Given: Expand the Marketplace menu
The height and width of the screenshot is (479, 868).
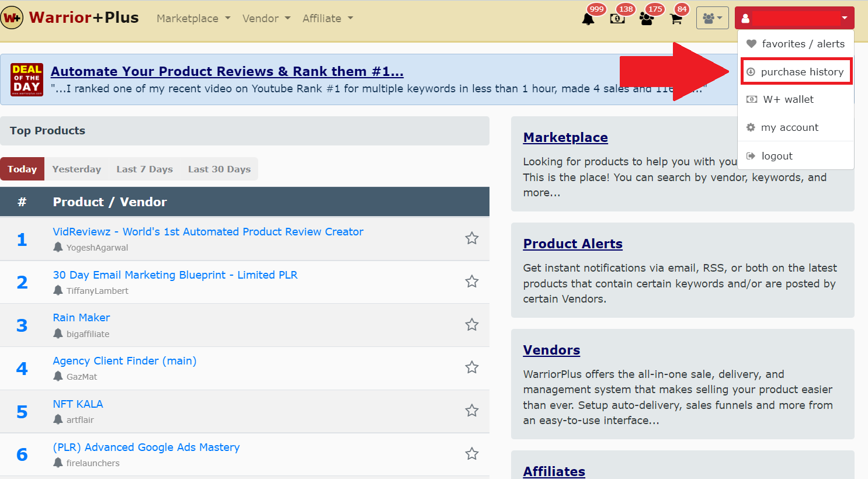Looking at the screenshot, I should [x=193, y=19].
